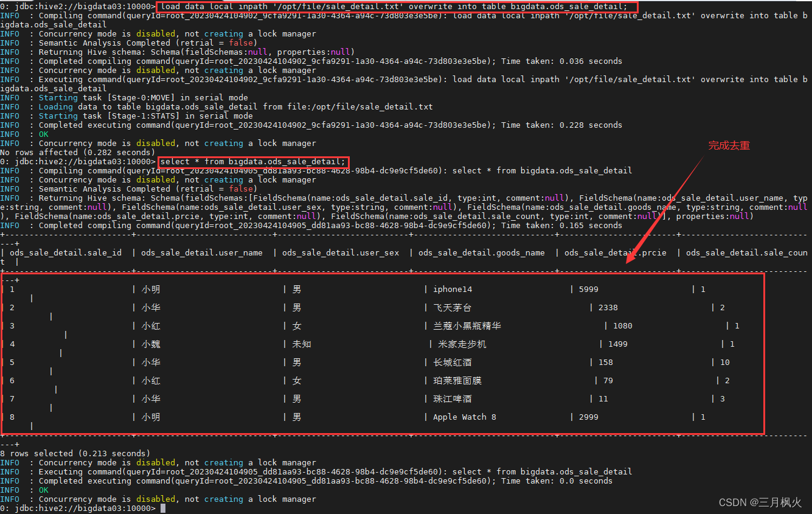Click the price value 2999
The height and width of the screenshot is (514, 812).
(589, 417)
